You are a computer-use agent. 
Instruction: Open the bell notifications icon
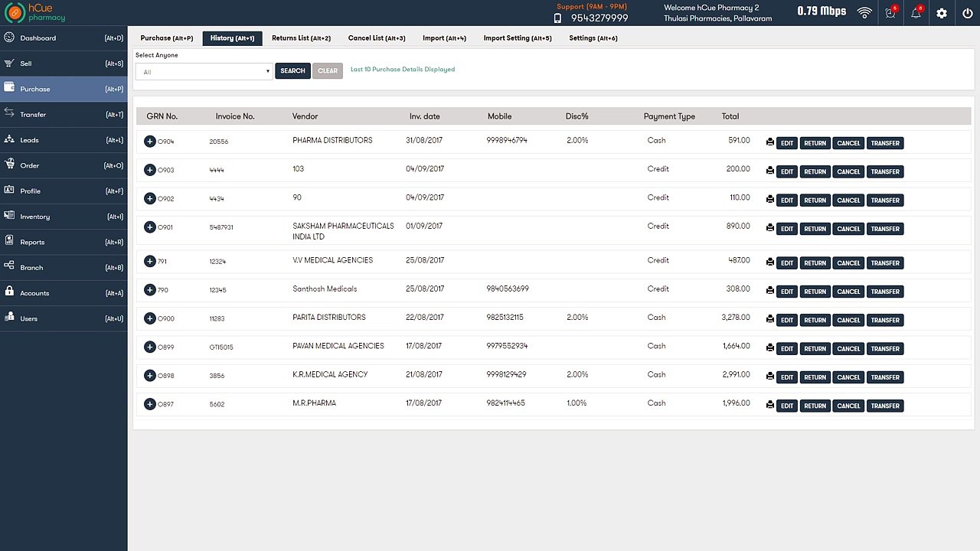click(x=916, y=13)
